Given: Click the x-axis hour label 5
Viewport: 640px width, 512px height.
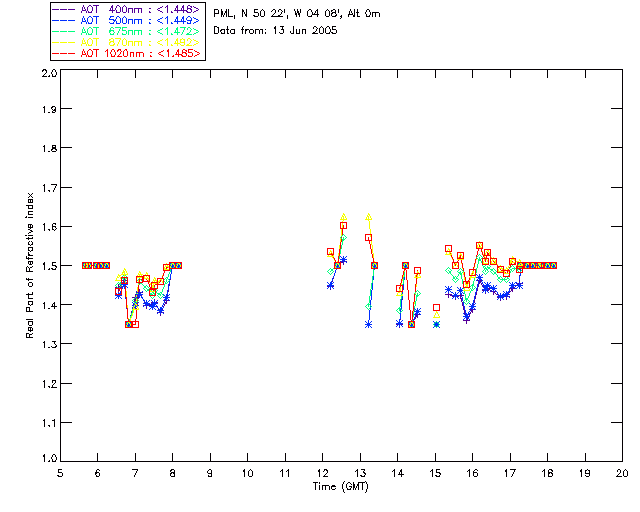Looking at the screenshot, I should tap(60, 473).
